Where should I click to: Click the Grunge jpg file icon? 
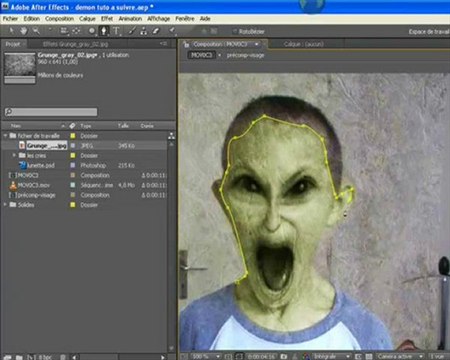[x=22, y=145]
